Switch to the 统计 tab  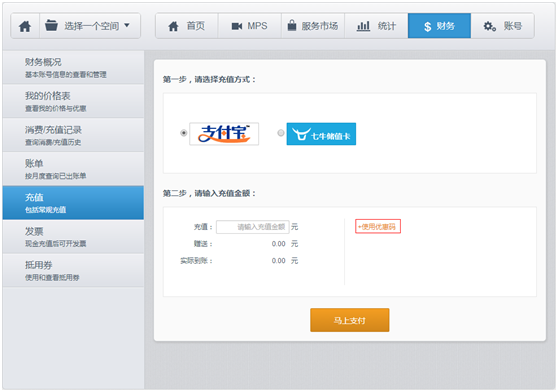tap(376, 26)
